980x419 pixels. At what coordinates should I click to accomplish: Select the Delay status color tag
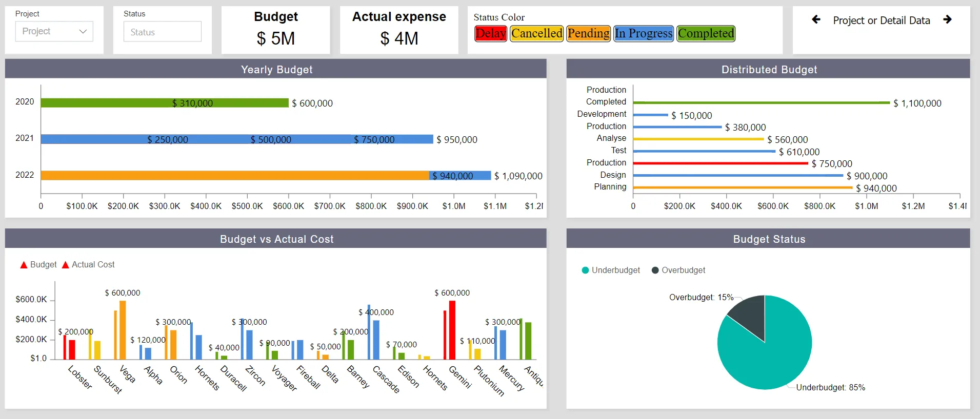(x=491, y=33)
